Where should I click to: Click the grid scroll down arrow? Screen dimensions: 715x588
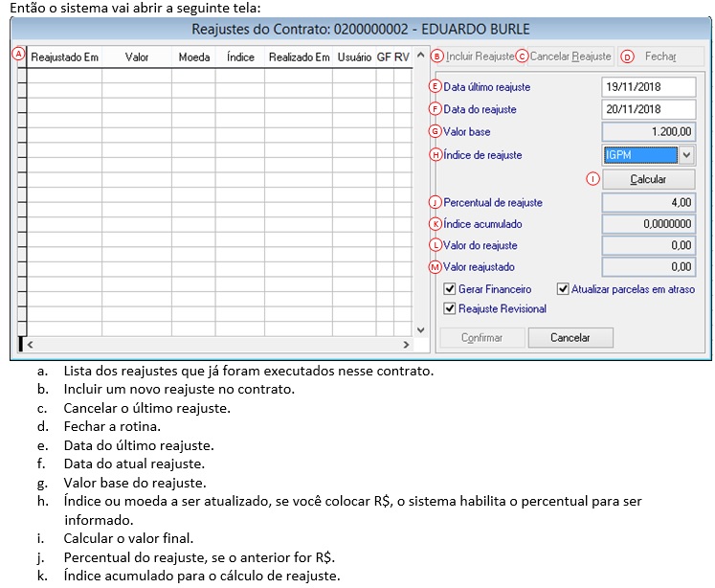tap(421, 329)
